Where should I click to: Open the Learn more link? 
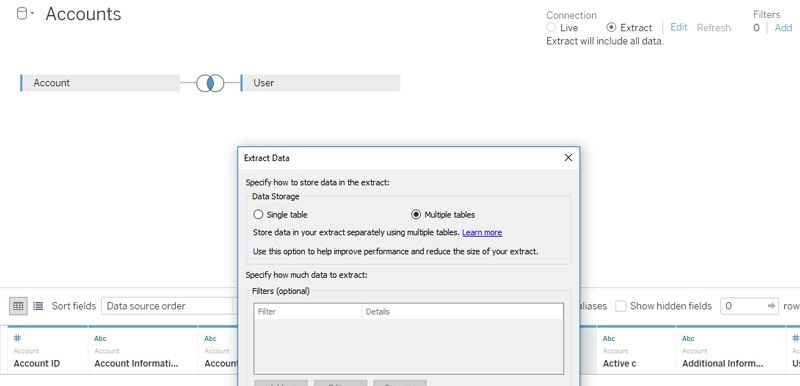click(482, 233)
